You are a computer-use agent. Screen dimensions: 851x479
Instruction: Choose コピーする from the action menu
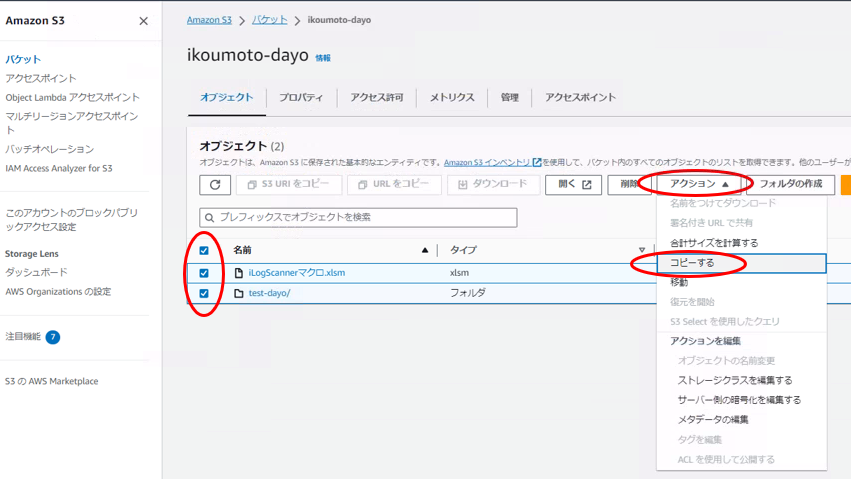692,263
